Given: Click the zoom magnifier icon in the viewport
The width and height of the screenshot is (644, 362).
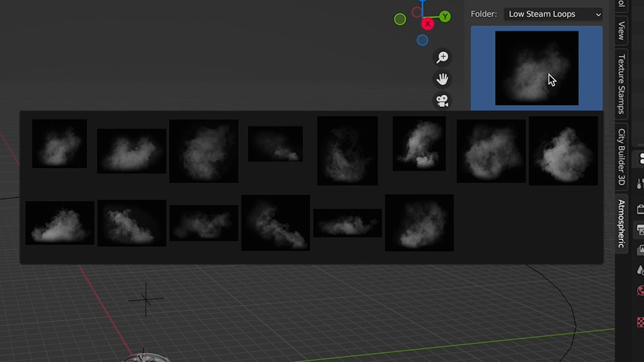Looking at the screenshot, I should [442, 57].
